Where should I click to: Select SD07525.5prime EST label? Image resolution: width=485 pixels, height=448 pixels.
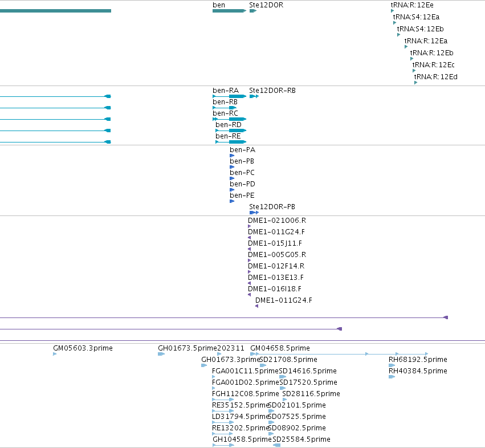(297, 417)
